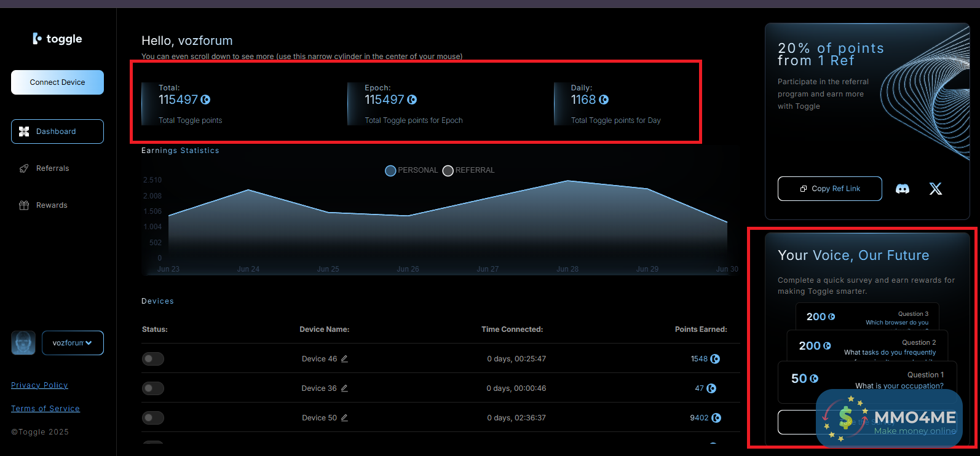Click the Copy Ref Link button
The height and width of the screenshot is (456, 980).
coord(829,189)
